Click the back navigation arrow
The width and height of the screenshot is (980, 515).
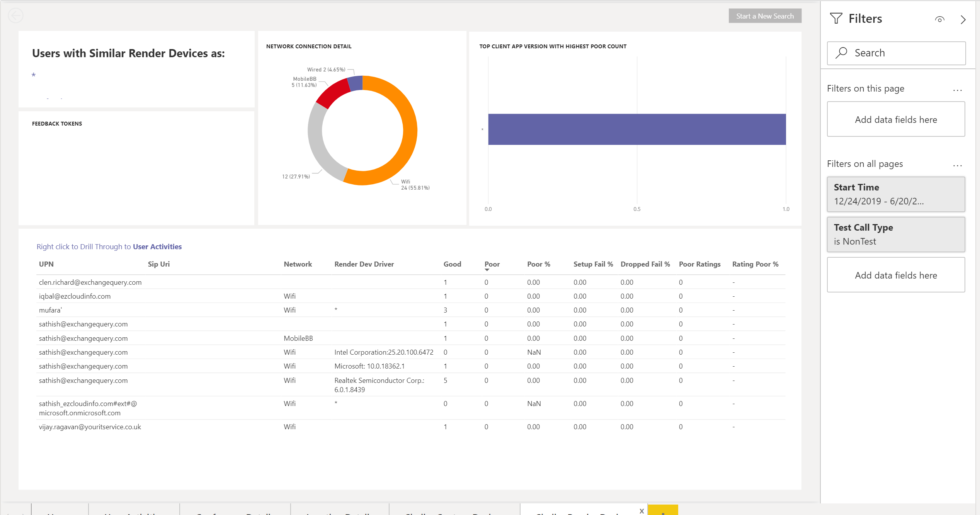point(15,15)
